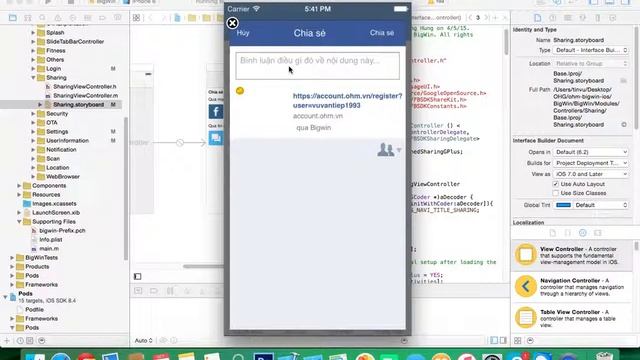Open the account.ohm.vn register link

click(347, 100)
